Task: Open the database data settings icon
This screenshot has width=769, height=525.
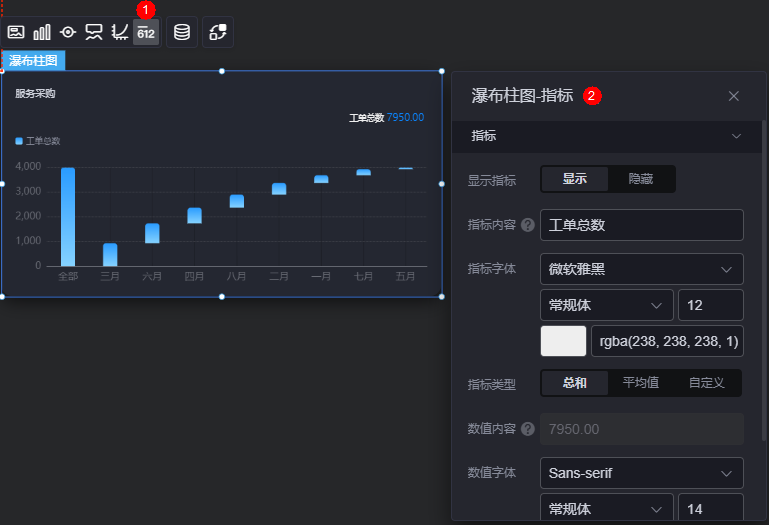Action: (x=182, y=32)
